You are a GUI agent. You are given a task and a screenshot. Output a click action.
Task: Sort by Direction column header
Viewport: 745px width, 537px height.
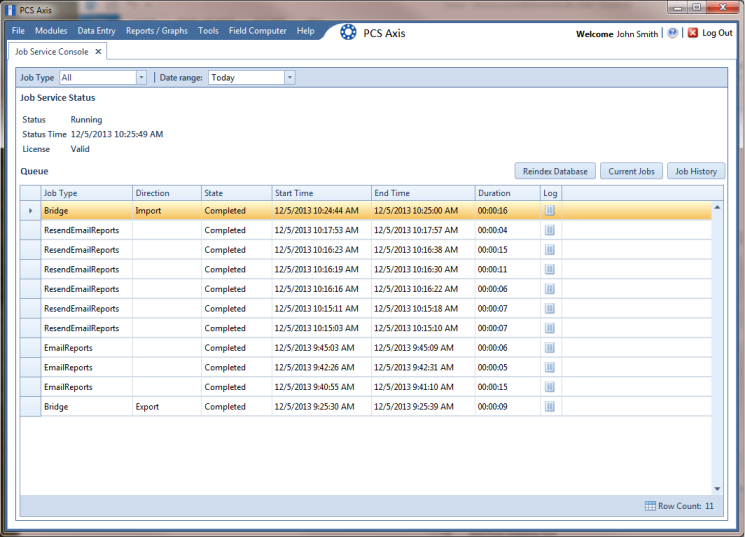(167, 193)
